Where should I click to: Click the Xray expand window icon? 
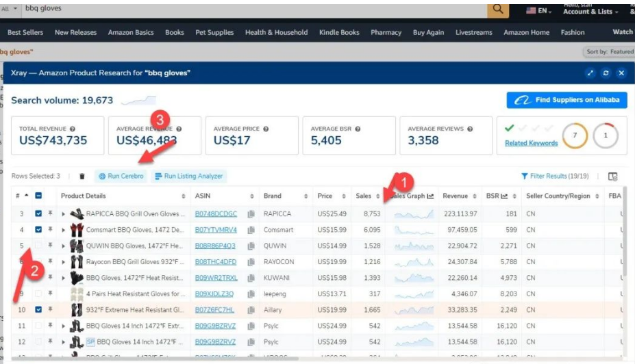click(x=590, y=73)
